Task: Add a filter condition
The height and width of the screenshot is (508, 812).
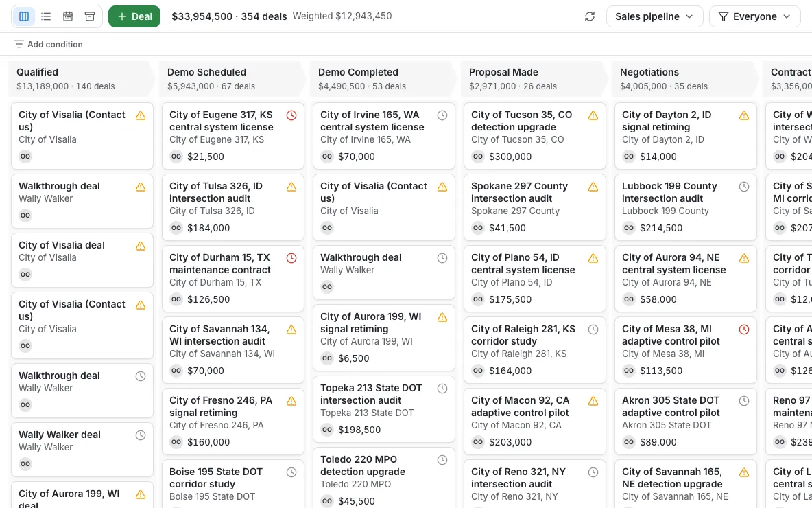Action: (x=48, y=45)
